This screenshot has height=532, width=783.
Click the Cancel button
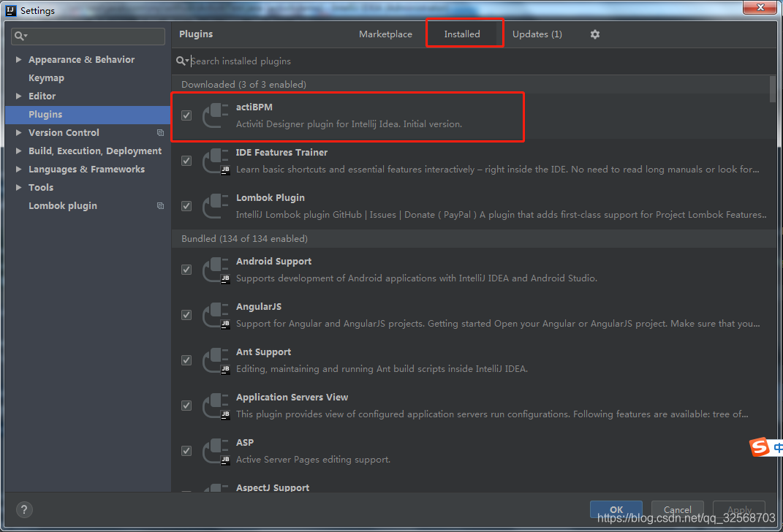pos(678,509)
